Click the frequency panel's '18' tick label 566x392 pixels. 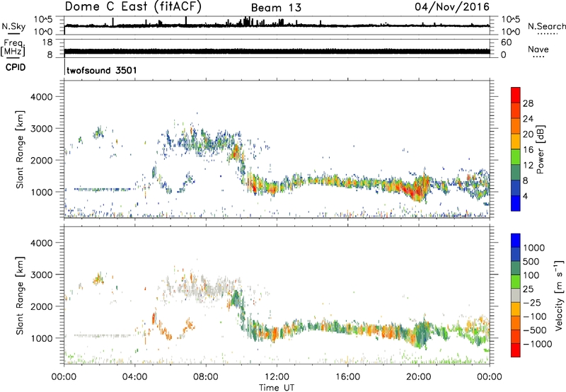[x=47, y=42]
